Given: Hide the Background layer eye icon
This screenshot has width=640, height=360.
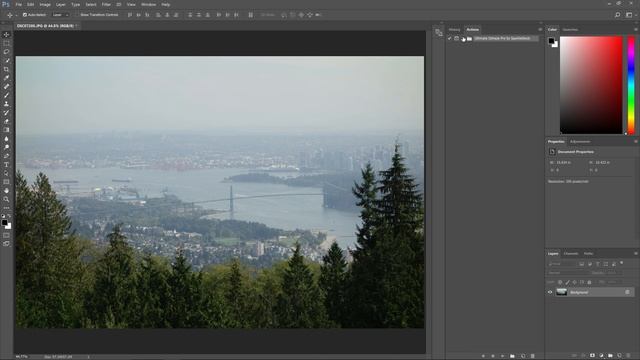Looking at the screenshot, I should (x=550, y=292).
